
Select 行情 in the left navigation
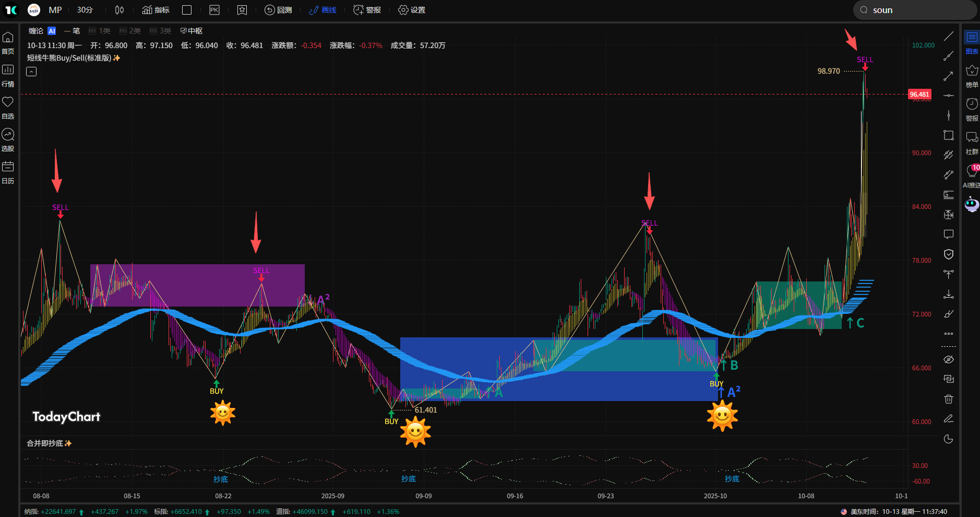coord(8,76)
